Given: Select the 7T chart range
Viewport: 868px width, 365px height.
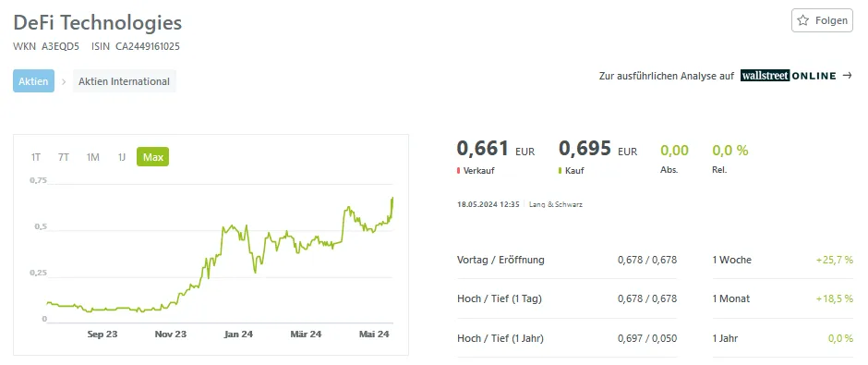Looking at the screenshot, I should 64,157.
